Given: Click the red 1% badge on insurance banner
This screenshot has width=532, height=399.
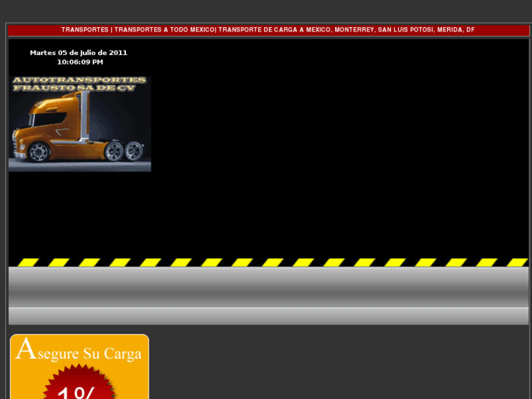Looking at the screenshot, I should (79, 381).
